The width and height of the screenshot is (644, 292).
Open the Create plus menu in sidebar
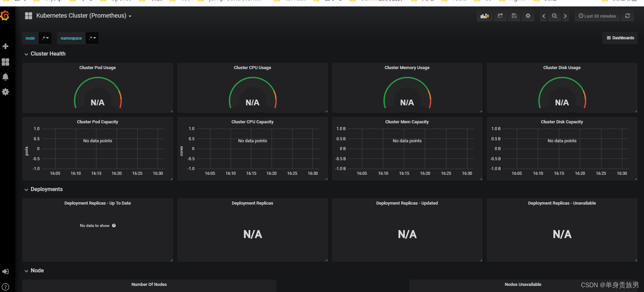click(5, 46)
